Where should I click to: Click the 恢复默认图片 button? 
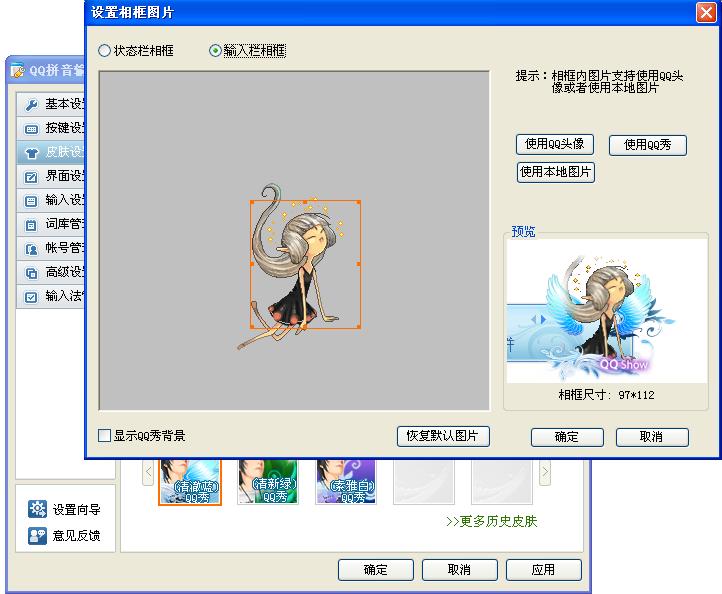click(x=443, y=436)
